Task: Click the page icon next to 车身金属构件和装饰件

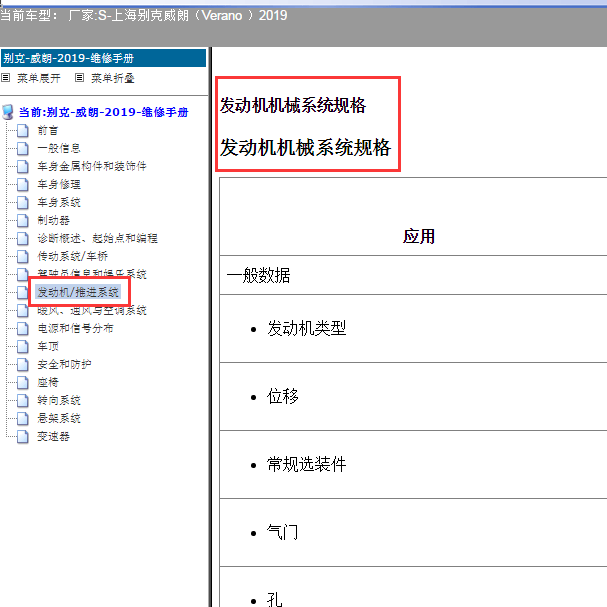Action: pos(22,166)
